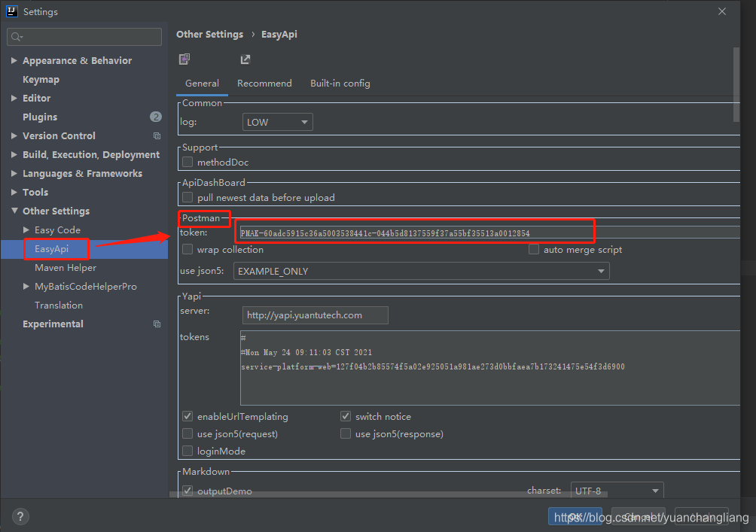Enable auto merge script option
This screenshot has width=756, height=532.
pyautogui.click(x=534, y=249)
